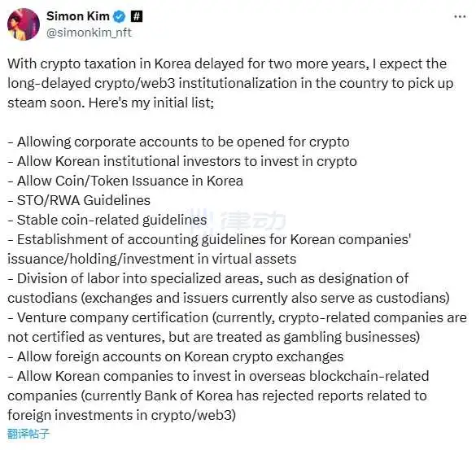This screenshot has width=476, height=450.
Task: Click the watermark logo in the tweet's center
Action: [239, 220]
